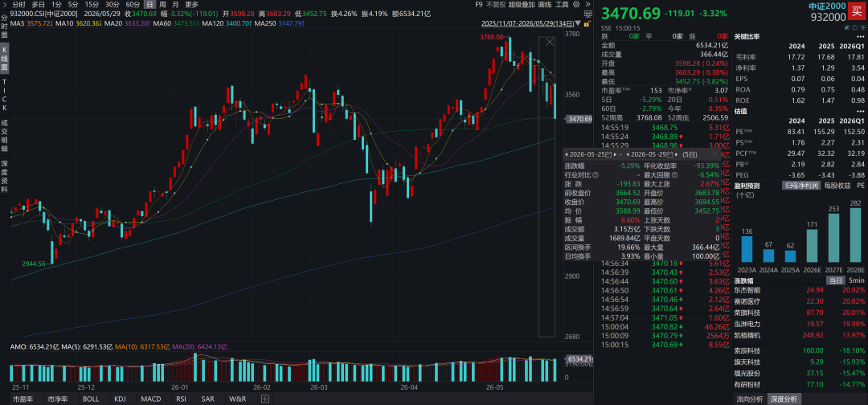
Task: Expand the date range dropdown triangle
Action: point(577,24)
